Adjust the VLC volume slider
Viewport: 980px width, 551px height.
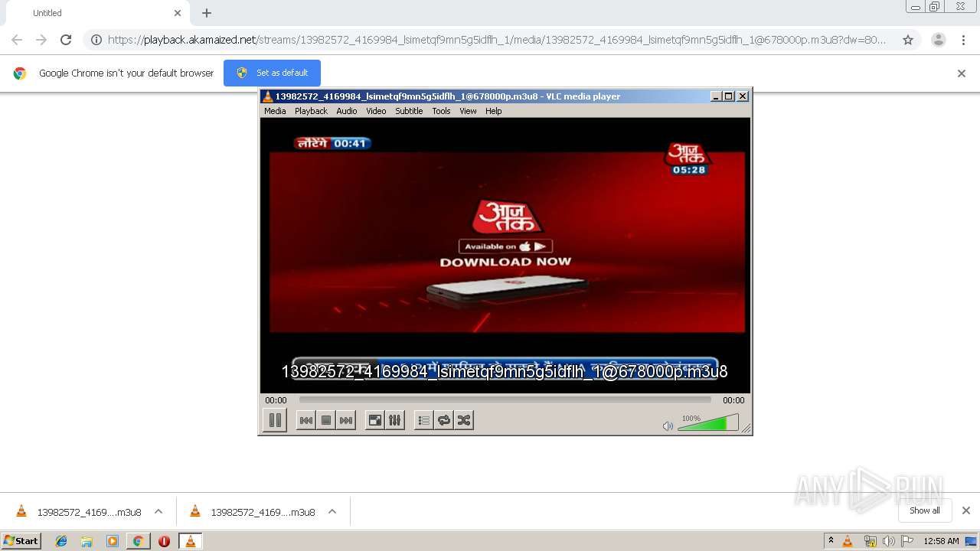click(x=708, y=422)
